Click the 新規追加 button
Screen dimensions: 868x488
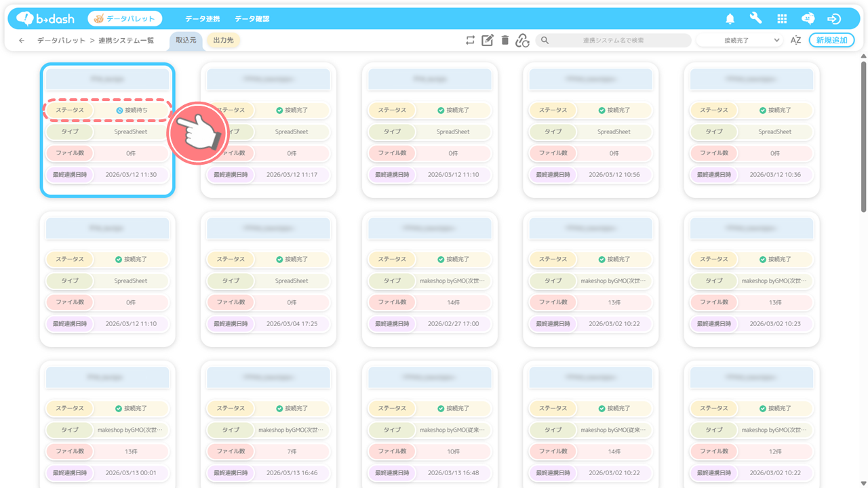[x=831, y=41]
